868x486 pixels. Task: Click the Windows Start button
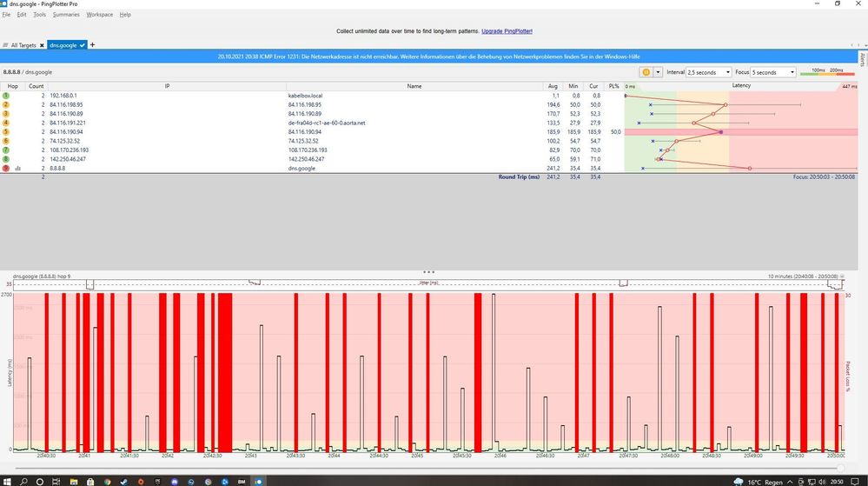[7, 481]
